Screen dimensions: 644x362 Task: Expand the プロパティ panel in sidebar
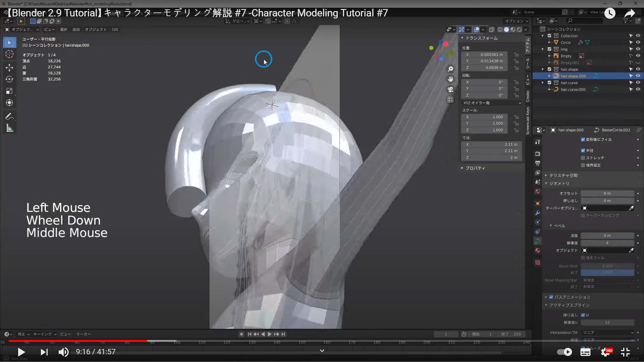point(475,168)
